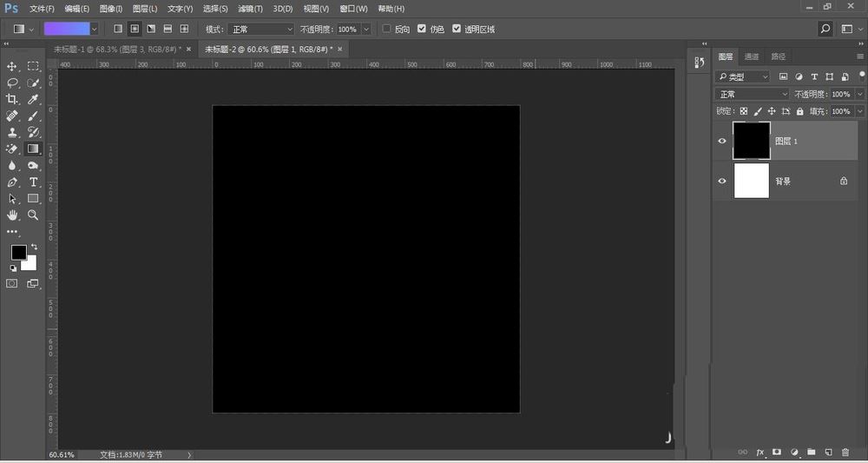The width and height of the screenshot is (868, 463).
Task: Reset default foreground and background colors
Action: [13, 268]
